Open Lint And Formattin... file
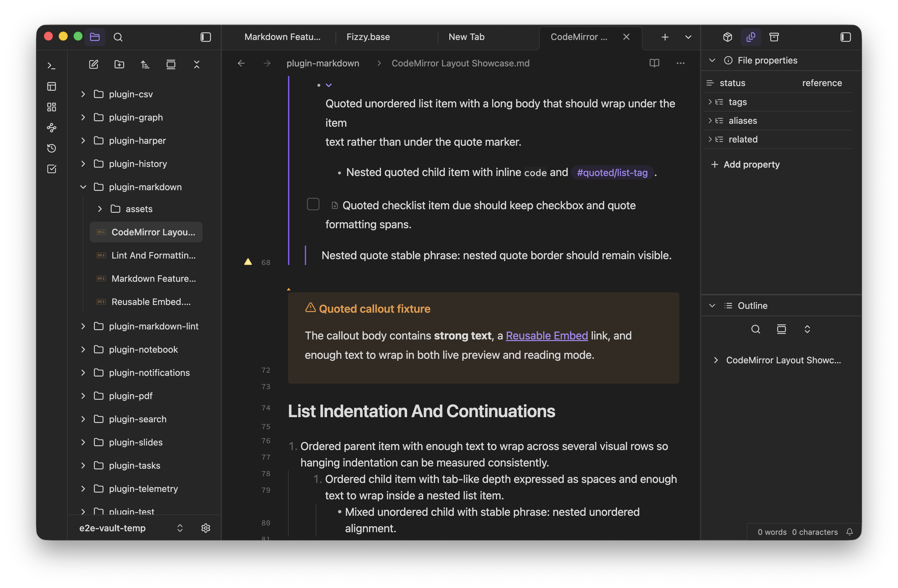The image size is (898, 588). tap(146, 255)
